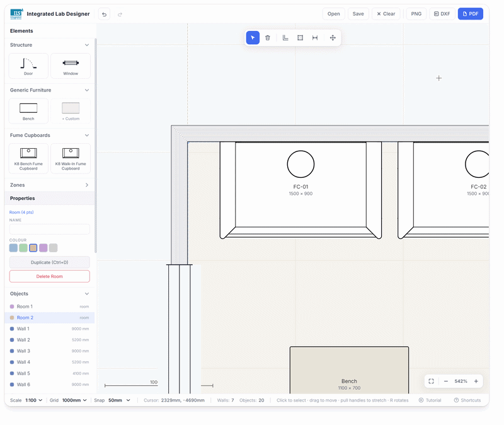Click the Clear button
This screenshot has height=425, width=504.
pyautogui.click(x=386, y=14)
